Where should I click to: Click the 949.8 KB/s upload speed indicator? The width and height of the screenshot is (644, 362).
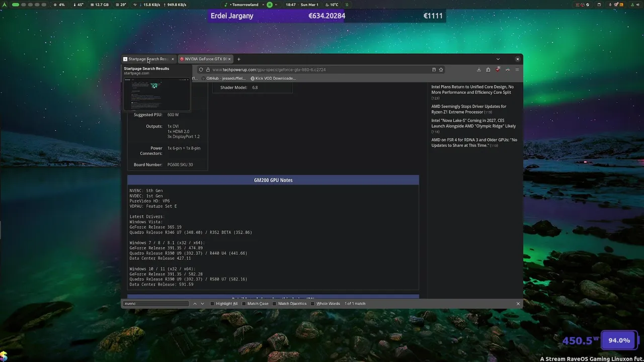pos(174,5)
